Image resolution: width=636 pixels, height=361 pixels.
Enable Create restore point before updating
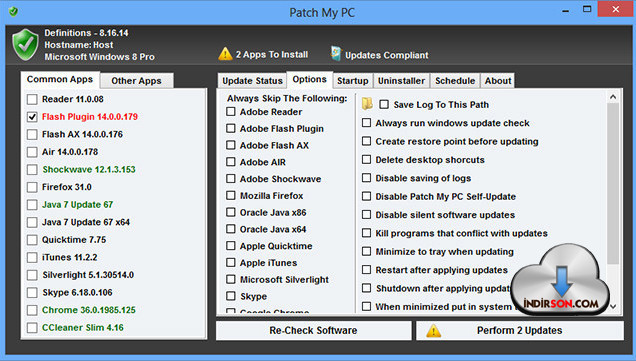point(366,141)
